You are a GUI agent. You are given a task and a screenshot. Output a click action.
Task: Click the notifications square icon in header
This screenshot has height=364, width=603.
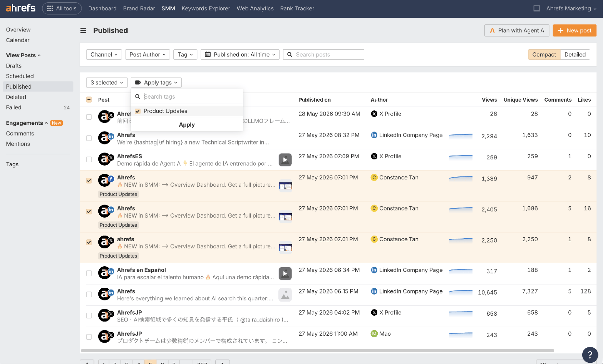point(536,8)
